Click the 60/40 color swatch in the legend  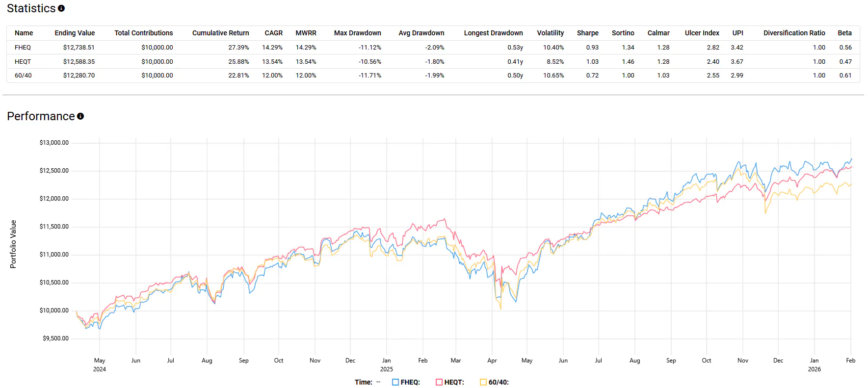[483, 382]
